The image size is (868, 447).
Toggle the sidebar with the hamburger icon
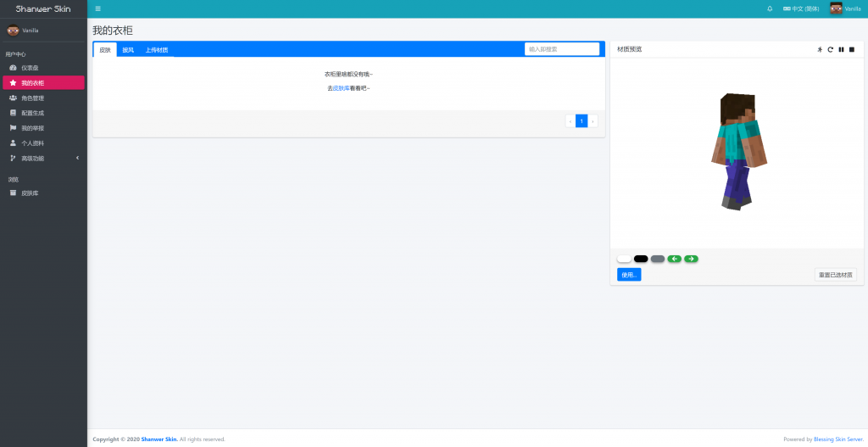point(97,8)
